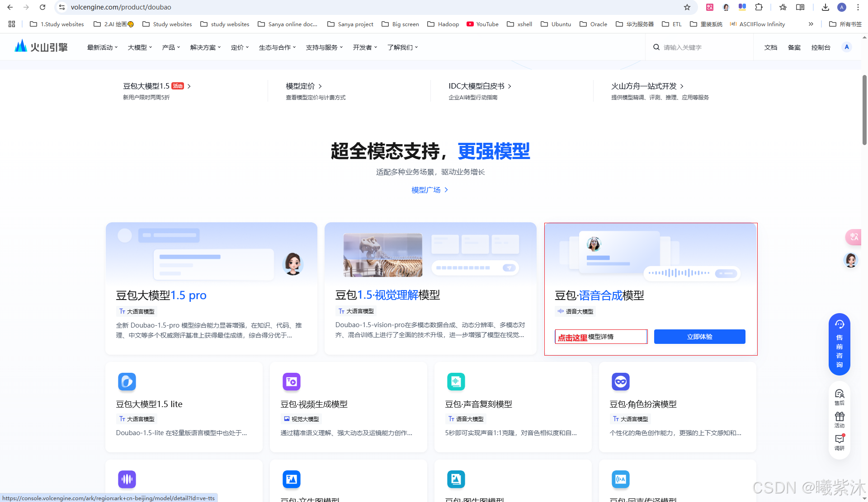
Task: Open the 控制台 top menu item
Action: click(x=821, y=47)
